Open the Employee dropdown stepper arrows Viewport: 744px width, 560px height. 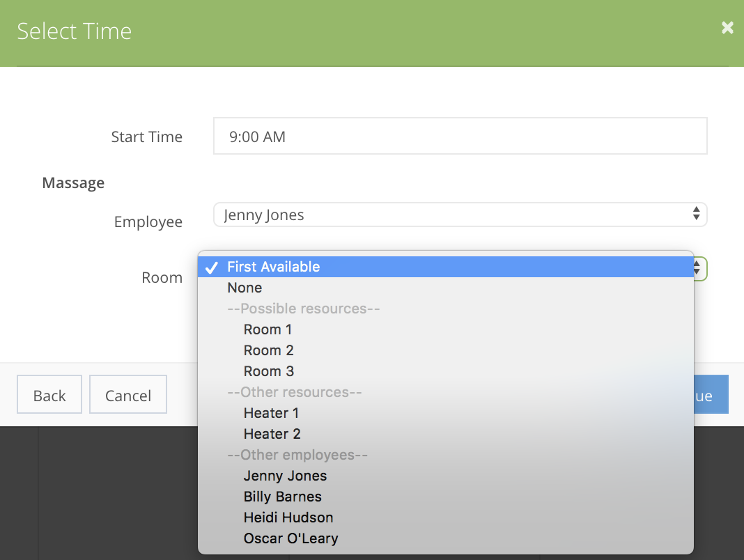coord(696,215)
